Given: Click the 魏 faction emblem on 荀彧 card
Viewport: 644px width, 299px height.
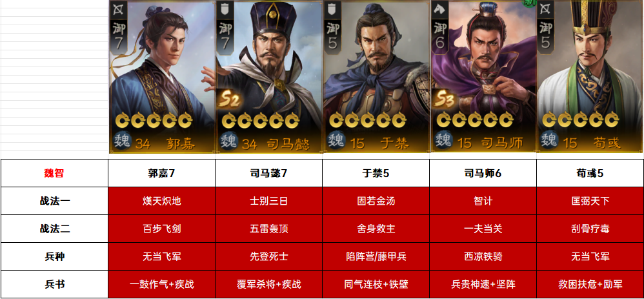Looking at the screenshot, I should [x=550, y=141].
